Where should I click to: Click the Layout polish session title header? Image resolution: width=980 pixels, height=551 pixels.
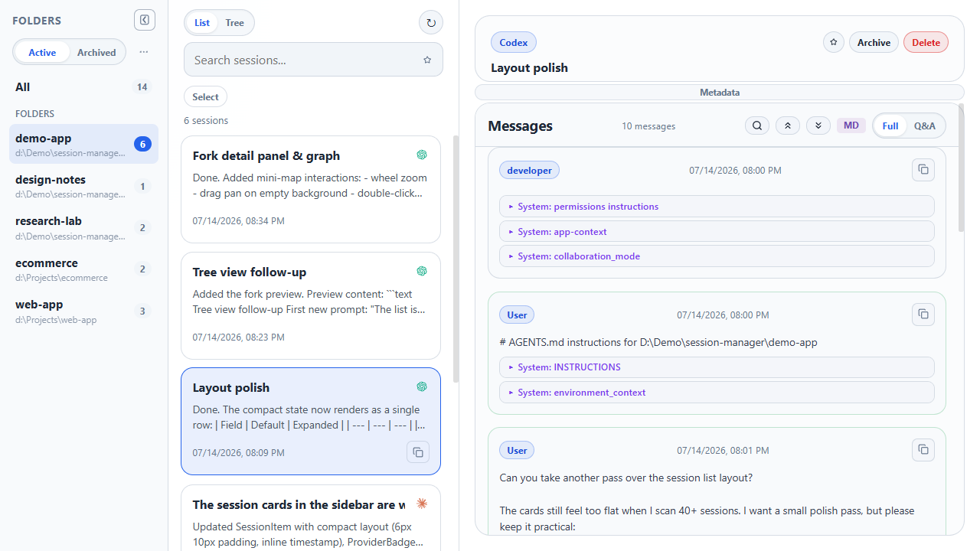[x=529, y=67]
